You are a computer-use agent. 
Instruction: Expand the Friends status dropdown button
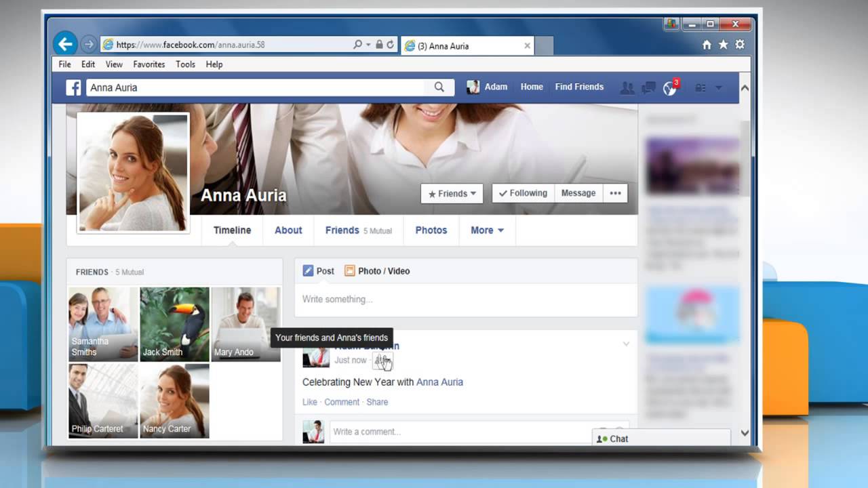[x=452, y=193]
